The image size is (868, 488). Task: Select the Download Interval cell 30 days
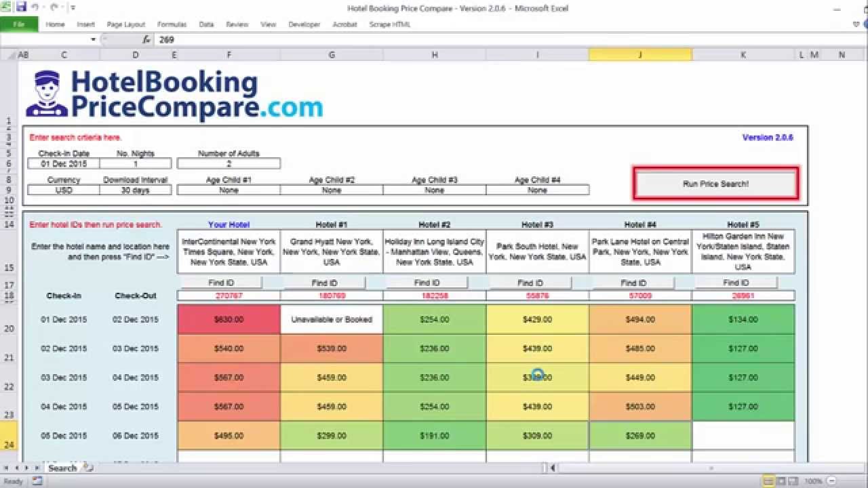[x=136, y=190]
